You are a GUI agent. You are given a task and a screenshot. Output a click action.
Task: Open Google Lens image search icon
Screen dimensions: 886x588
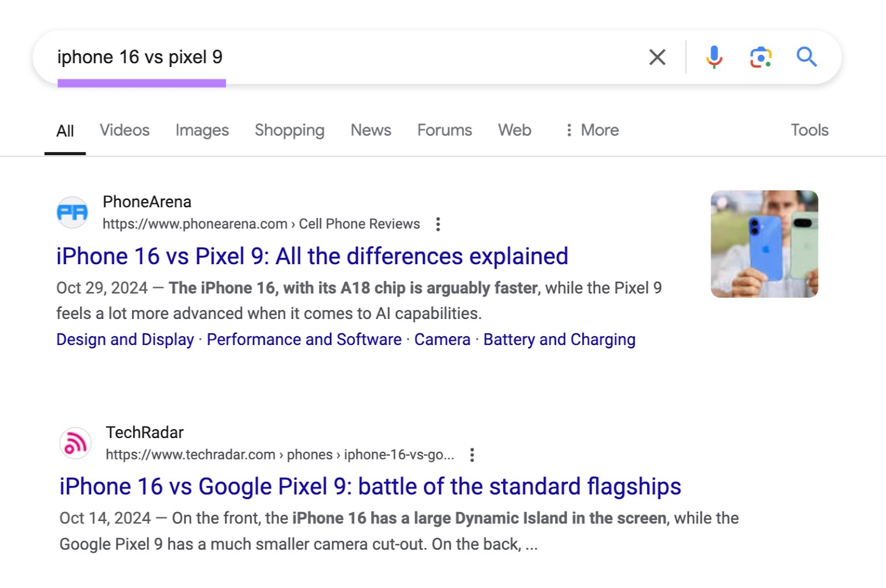pos(761,58)
